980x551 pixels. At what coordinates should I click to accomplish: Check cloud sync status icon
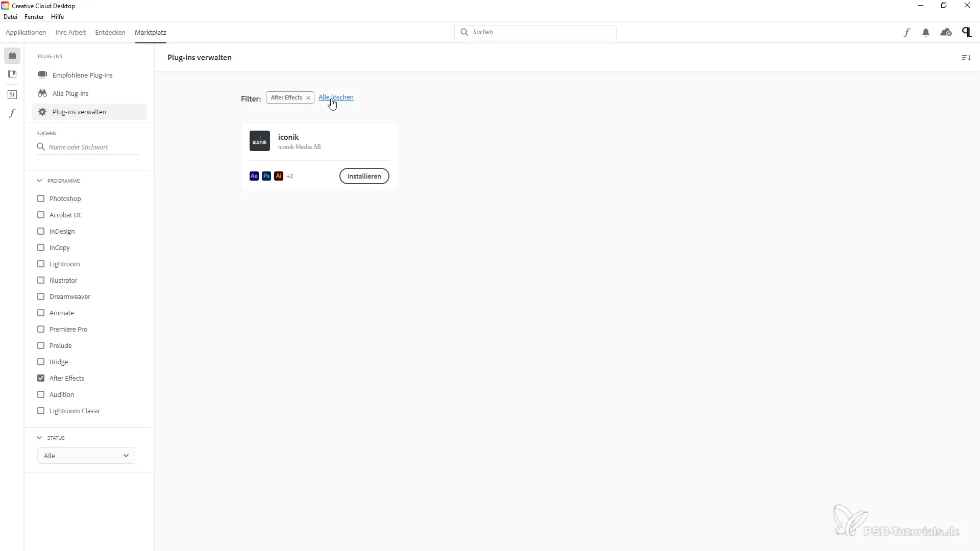[946, 32]
